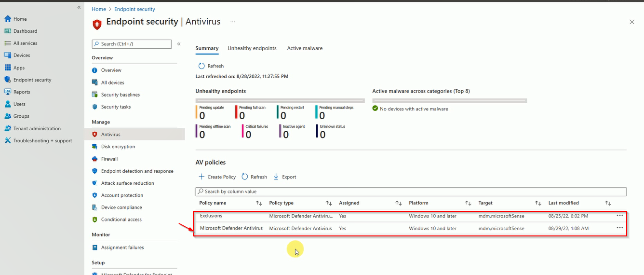Select the Devices icon in sidebar
644x275 pixels.
8,55
